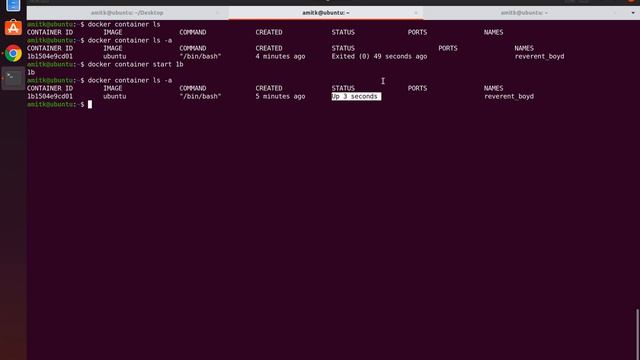Viewport: 640px width, 360px height.
Task: Click "/bin/bash" in the 4 minutes ago row
Action: (200, 56)
